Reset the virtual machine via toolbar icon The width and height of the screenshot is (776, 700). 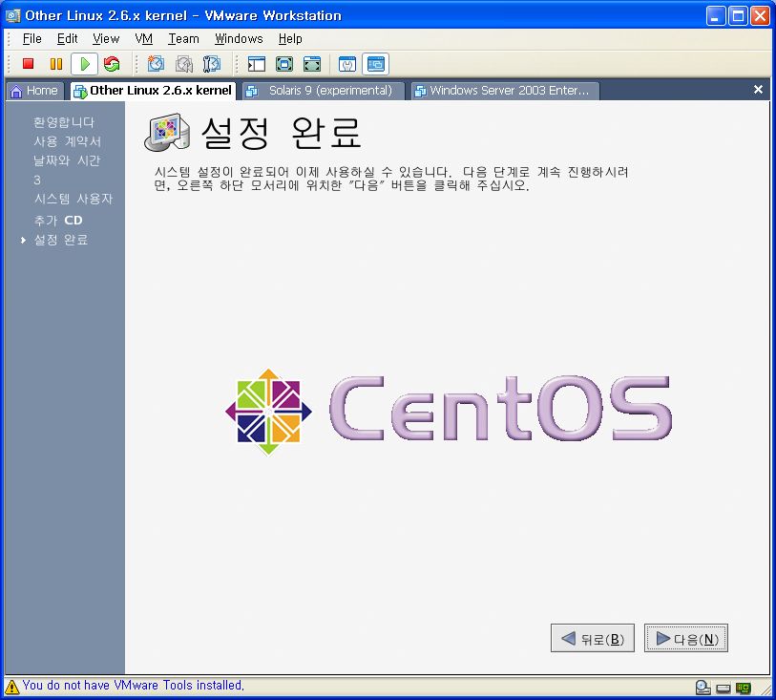tap(112, 64)
